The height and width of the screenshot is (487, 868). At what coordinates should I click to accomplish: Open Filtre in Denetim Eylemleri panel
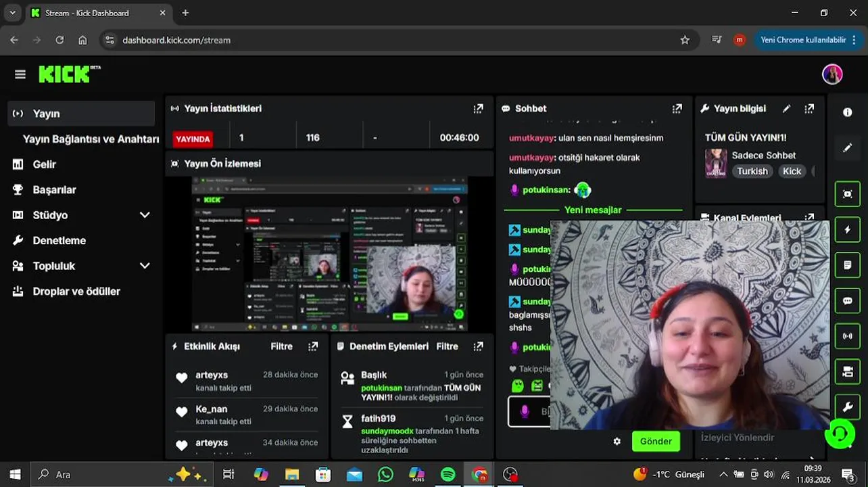pos(448,346)
